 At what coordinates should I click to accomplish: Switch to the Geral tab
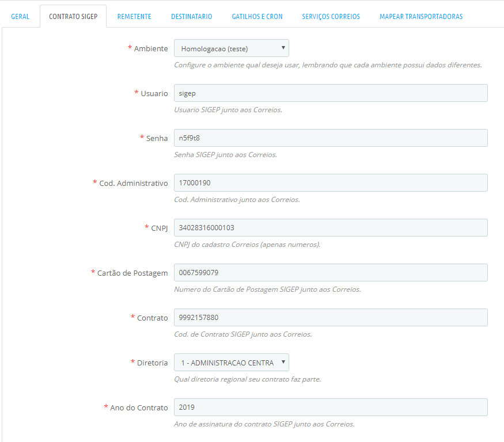coord(20,17)
